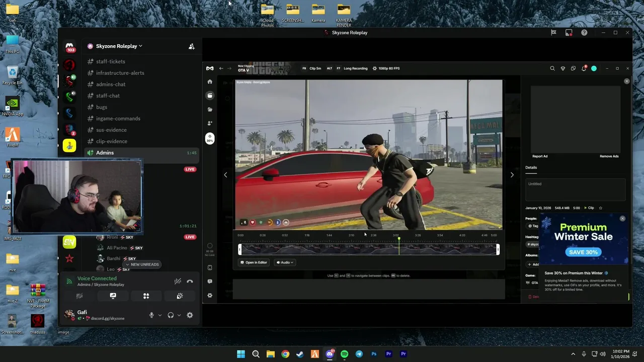This screenshot has height=362, width=644.
Task: Click the left trim handle of the clip
Action: (239, 249)
